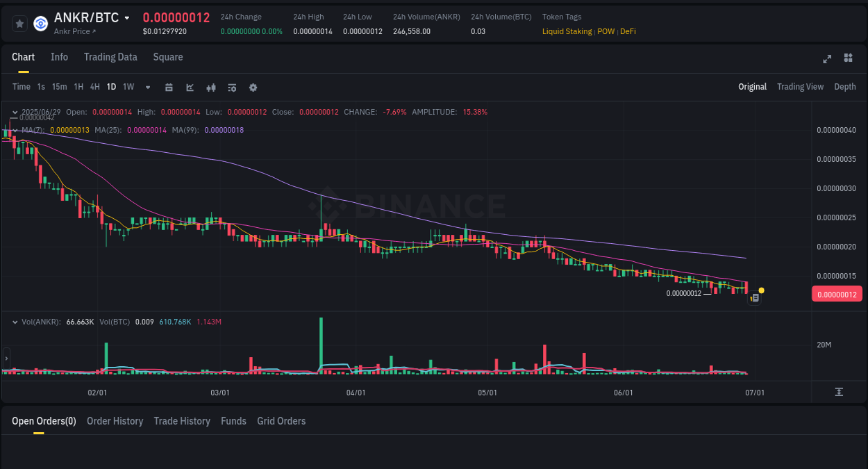Open the chart settings gear icon
The height and width of the screenshot is (469, 868).
[253, 87]
